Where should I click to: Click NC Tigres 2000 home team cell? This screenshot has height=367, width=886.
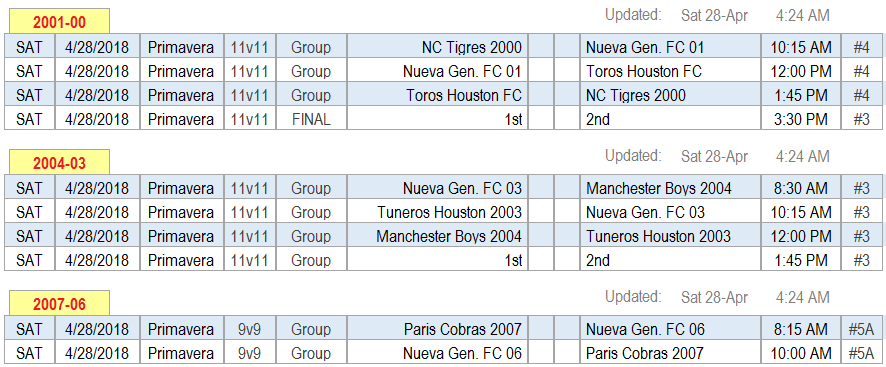[437, 47]
